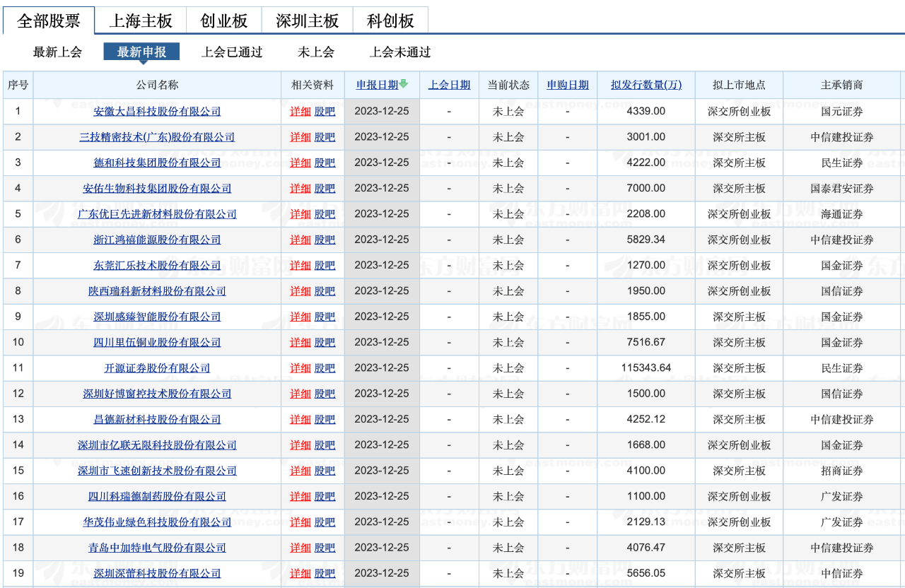Sort by 拟发行数量(万) column header
Screen dimensions: 905x588
click(x=646, y=85)
